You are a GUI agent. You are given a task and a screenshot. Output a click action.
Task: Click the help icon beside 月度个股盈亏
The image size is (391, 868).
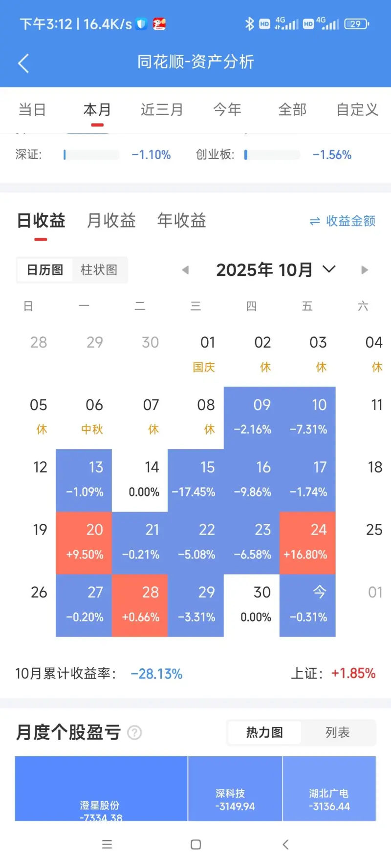134,733
